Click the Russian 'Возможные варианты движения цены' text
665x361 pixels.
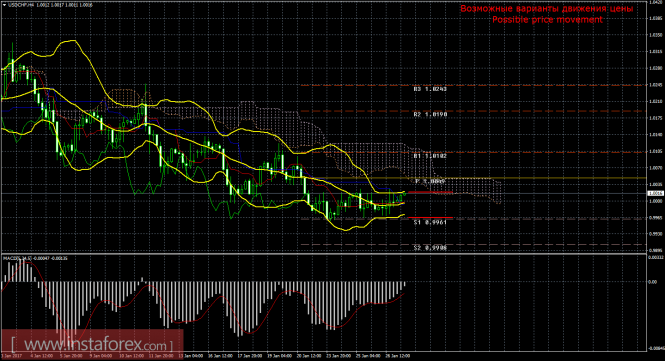click(x=547, y=8)
